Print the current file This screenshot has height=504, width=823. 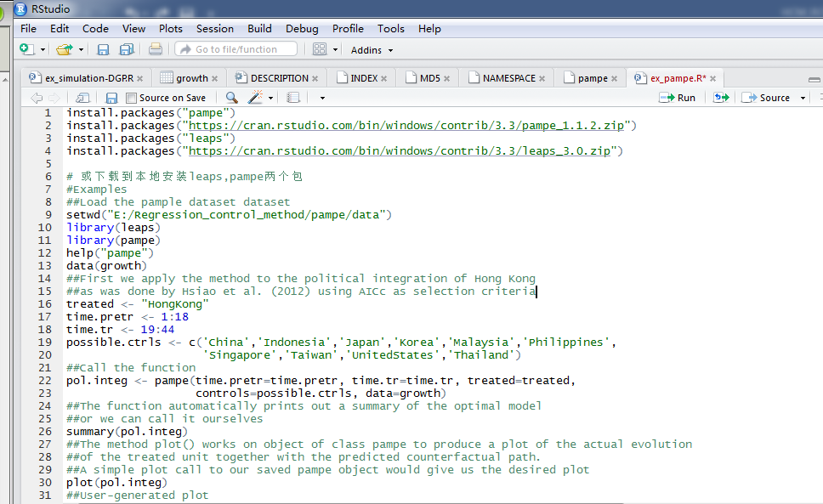click(155, 49)
